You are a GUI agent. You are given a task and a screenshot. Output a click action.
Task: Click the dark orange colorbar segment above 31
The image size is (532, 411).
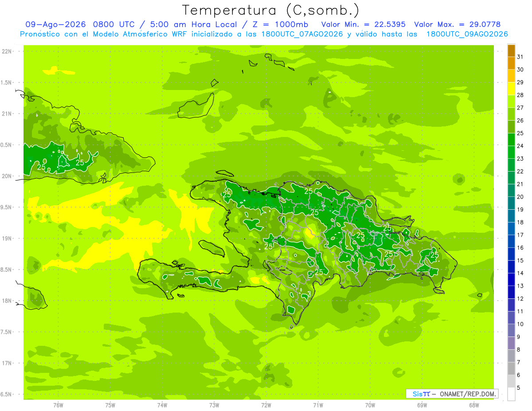pos(512,51)
